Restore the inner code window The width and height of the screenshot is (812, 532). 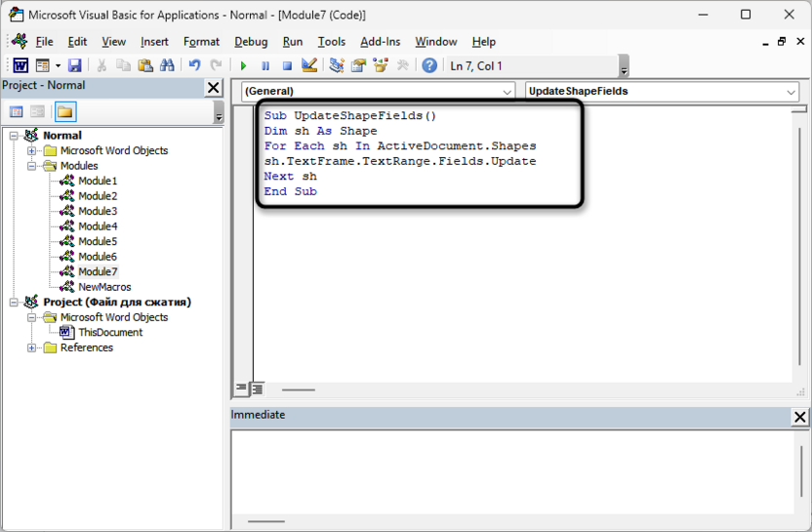click(782, 42)
